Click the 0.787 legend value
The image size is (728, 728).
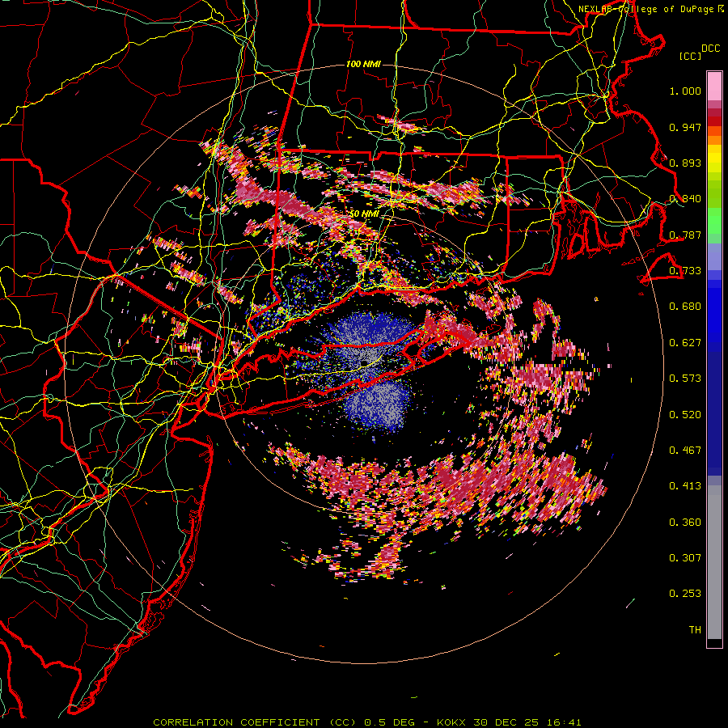pyautogui.click(x=685, y=235)
